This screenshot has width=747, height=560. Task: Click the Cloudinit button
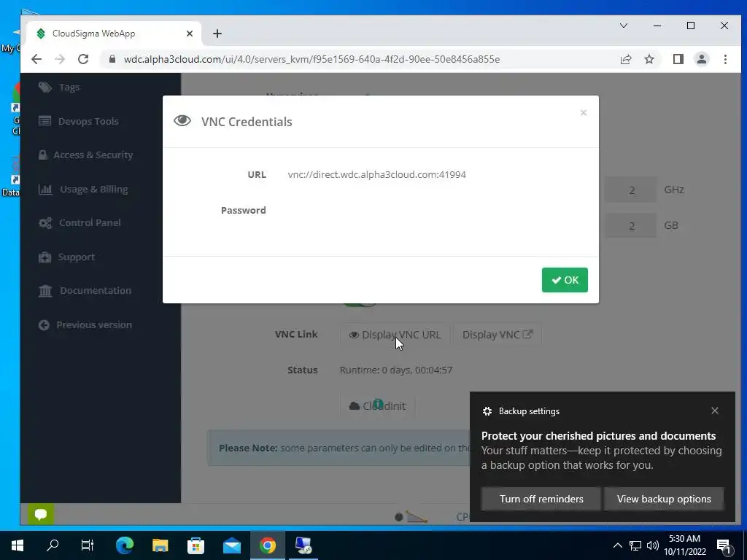(x=377, y=406)
